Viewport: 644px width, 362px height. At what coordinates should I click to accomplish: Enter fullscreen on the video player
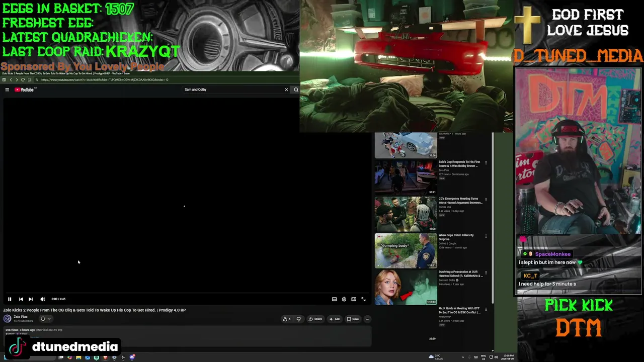[x=363, y=299]
